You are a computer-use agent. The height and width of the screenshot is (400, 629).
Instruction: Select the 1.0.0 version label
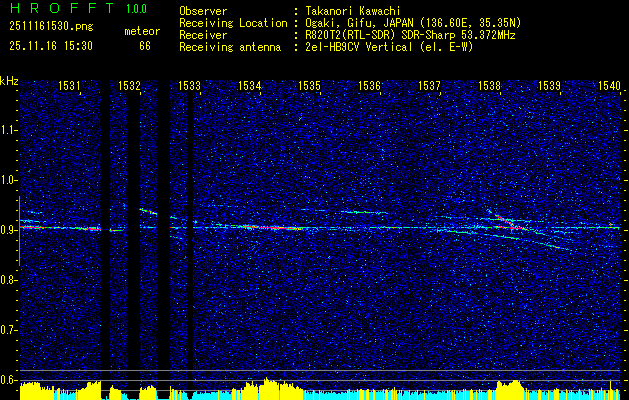pyautogui.click(x=136, y=9)
